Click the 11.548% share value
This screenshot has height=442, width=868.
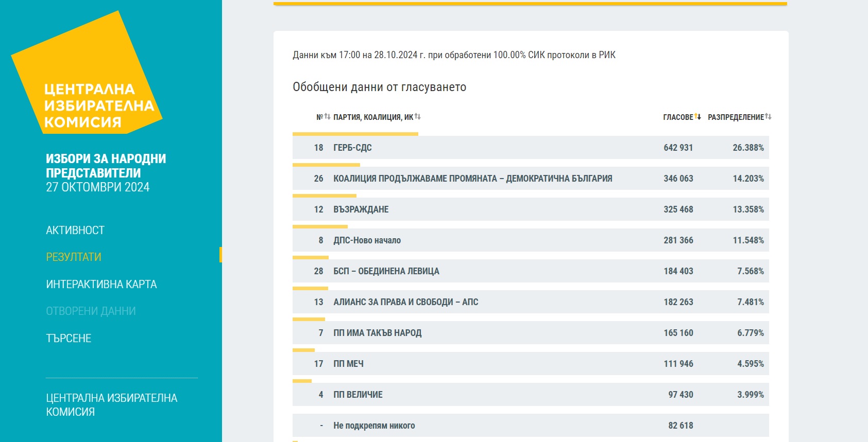tap(748, 240)
